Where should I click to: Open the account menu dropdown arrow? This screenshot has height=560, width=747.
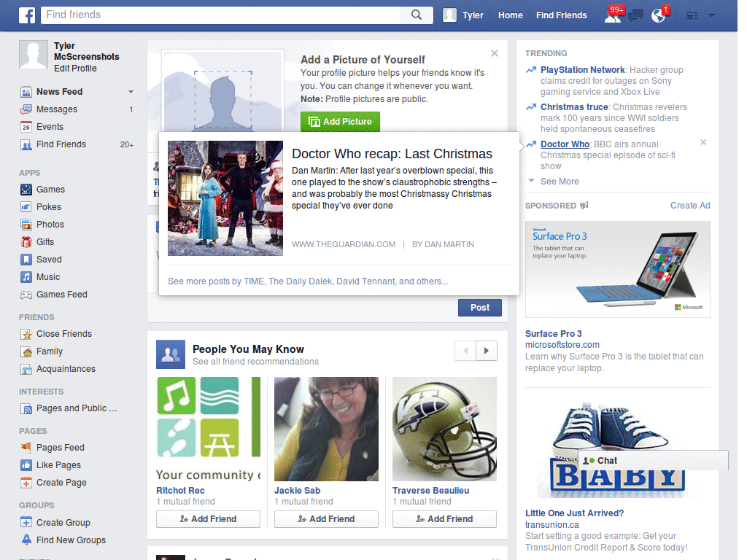coord(712,16)
